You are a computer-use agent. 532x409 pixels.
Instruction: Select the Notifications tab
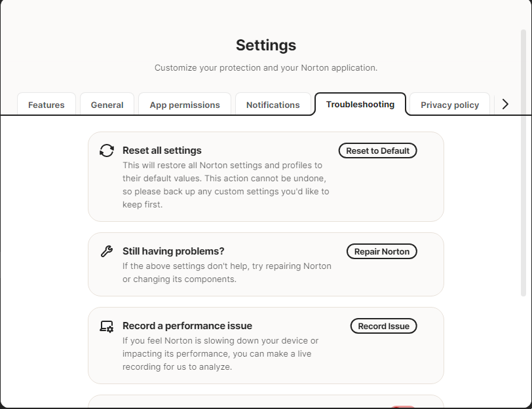point(273,105)
